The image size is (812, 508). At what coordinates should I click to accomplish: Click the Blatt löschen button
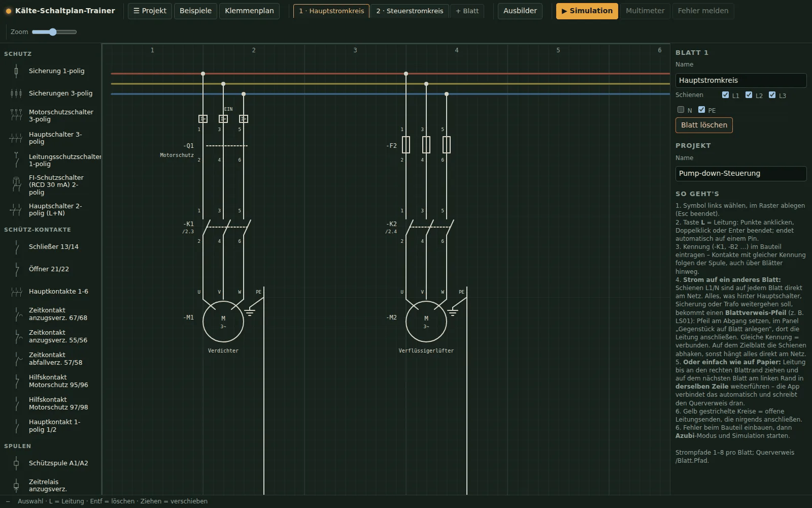(x=704, y=125)
